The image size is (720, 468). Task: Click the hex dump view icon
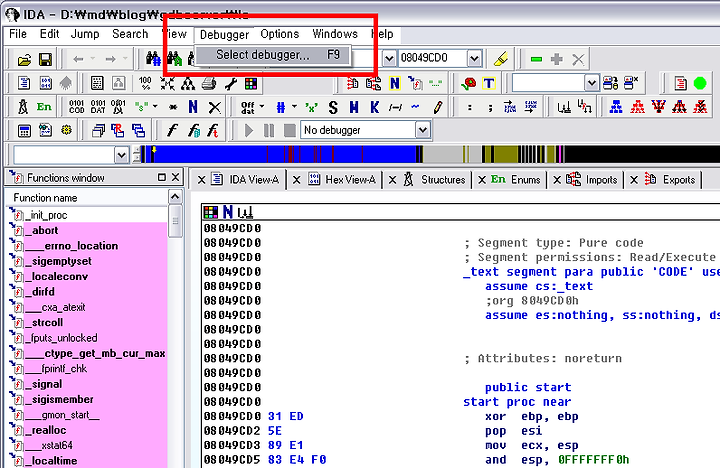[x=45, y=83]
